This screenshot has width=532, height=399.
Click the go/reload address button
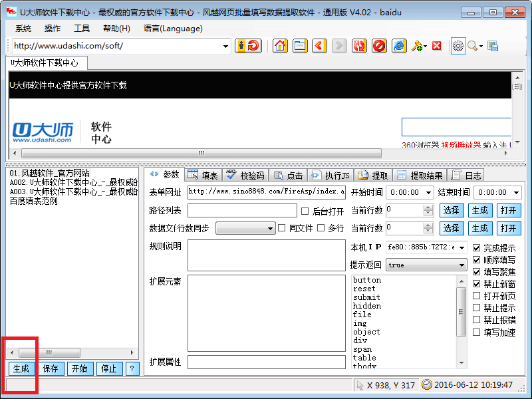(x=248, y=46)
